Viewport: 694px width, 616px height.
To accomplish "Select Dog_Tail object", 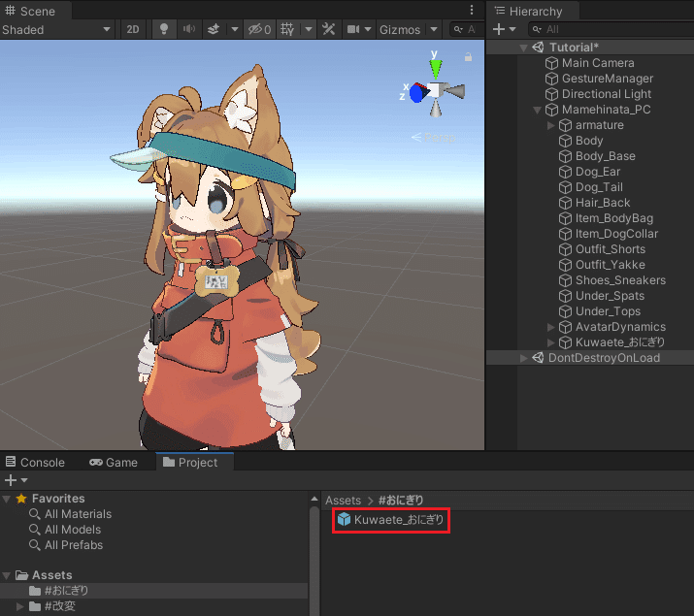I will click(x=599, y=187).
